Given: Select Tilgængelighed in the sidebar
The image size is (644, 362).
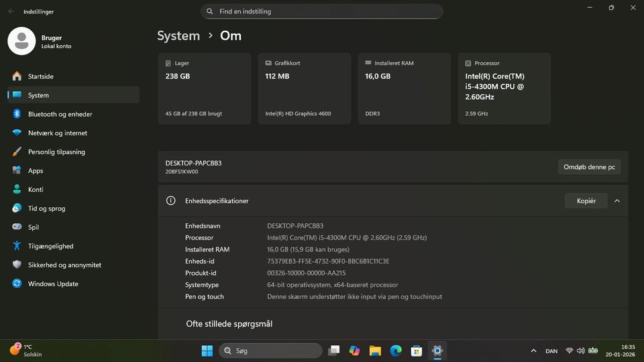Looking at the screenshot, I should [50, 246].
